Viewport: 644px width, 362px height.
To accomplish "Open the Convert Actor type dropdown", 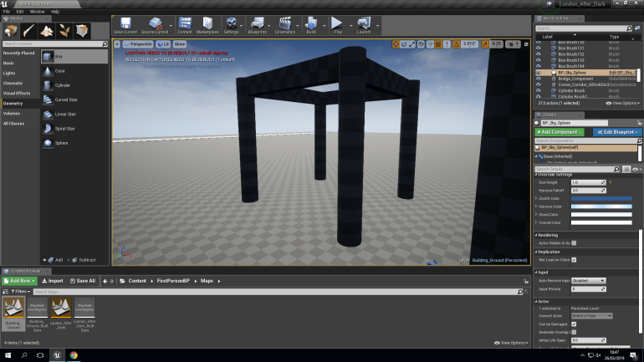I will [591, 316].
